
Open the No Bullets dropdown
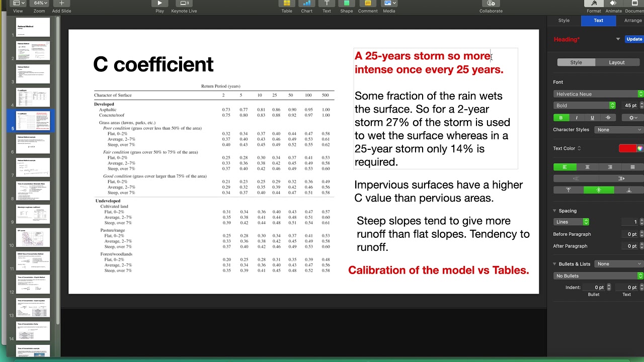pyautogui.click(x=598, y=276)
